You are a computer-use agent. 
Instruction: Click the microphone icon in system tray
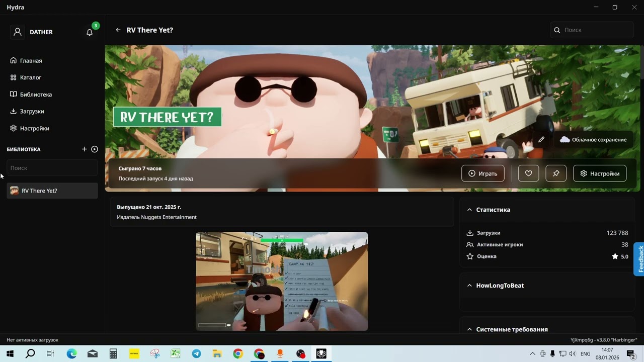552,354
